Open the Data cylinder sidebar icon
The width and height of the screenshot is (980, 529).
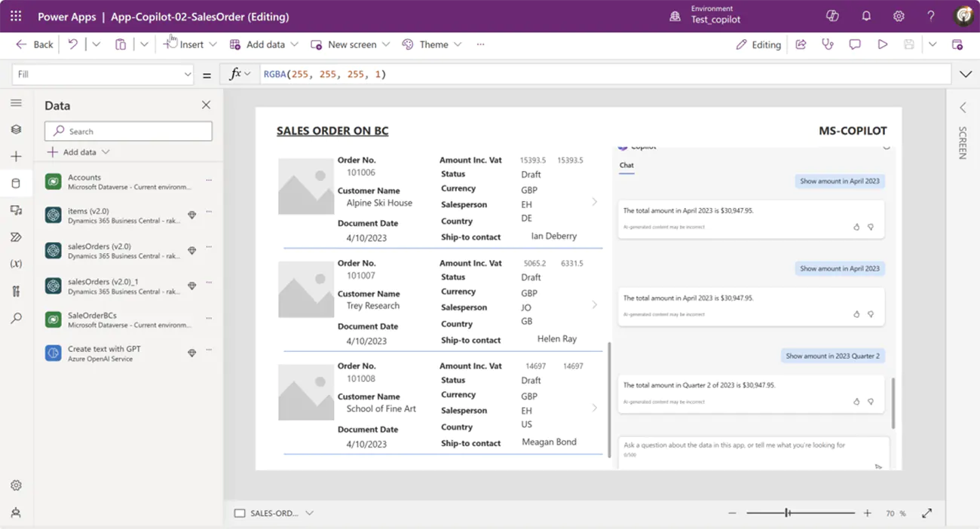tap(16, 183)
